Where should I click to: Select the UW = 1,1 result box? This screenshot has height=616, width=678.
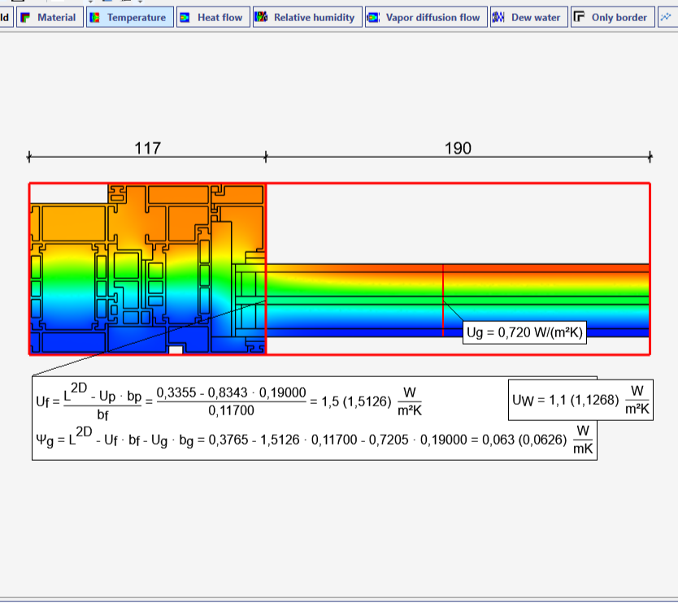pyautogui.click(x=580, y=400)
